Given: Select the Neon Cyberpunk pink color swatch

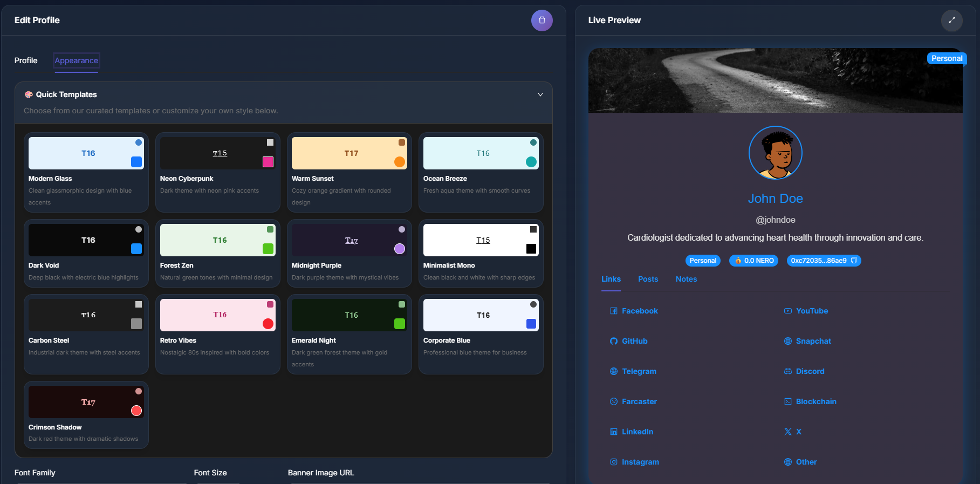Looking at the screenshot, I should 268,162.
